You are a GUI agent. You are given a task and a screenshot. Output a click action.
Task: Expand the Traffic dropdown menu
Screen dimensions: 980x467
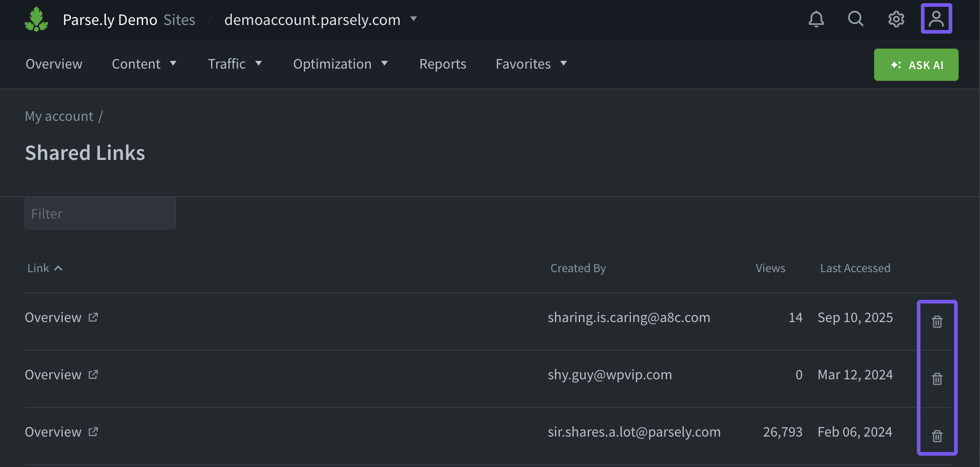pos(235,64)
